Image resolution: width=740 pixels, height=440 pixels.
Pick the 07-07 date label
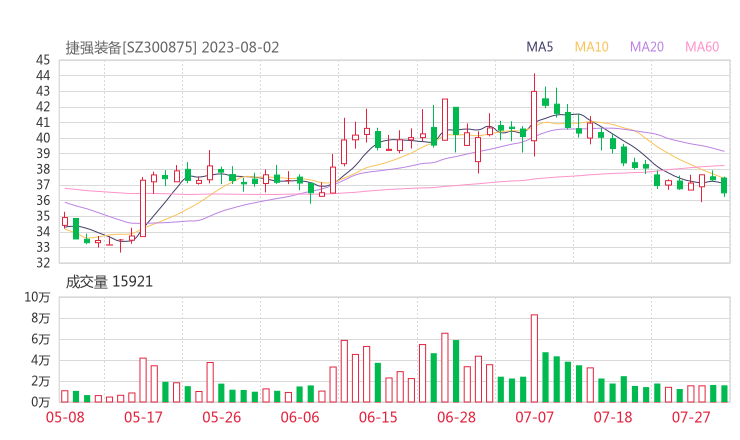[x=534, y=417]
